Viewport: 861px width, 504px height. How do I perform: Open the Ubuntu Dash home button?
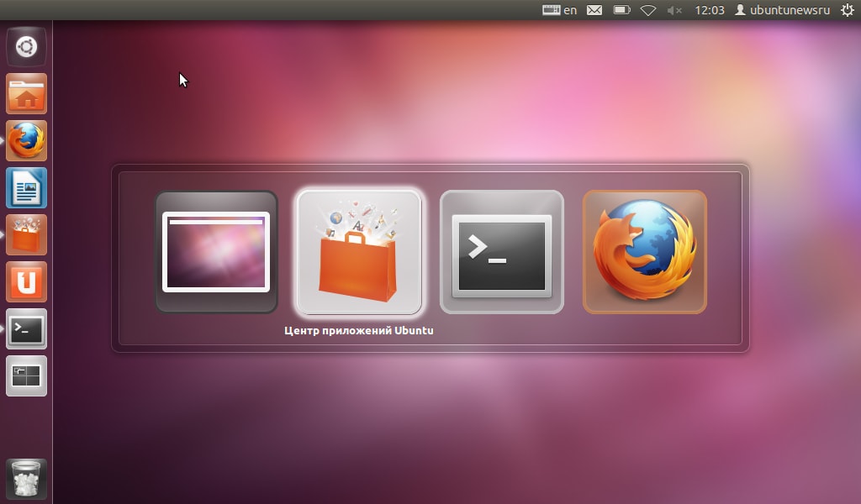click(26, 46)
